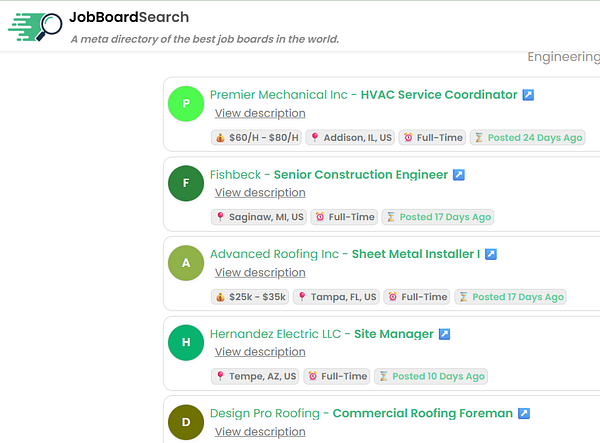Click the pin icon beside Tampa, FL

302,297
